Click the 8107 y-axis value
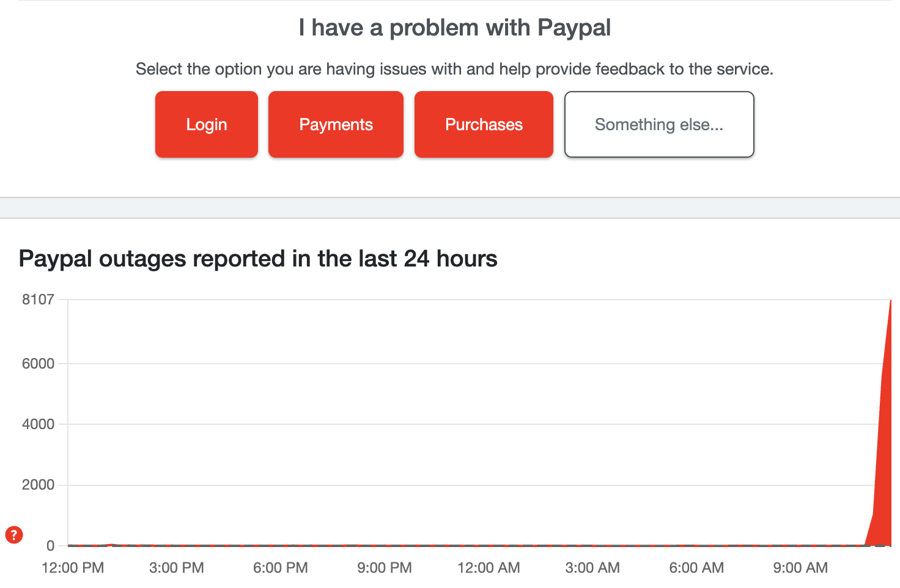This screenshot has height=588, width=900. click(39, 299)
